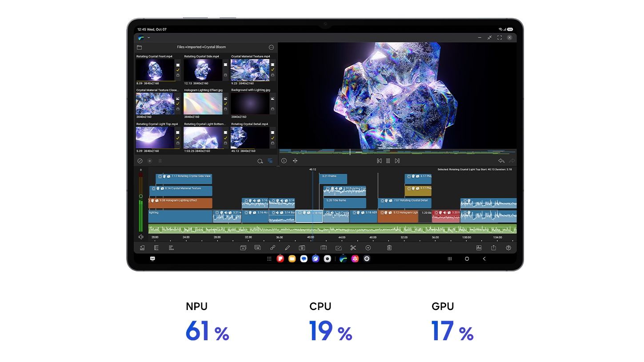The width and height of the screenshot is (644, 362).
Task: Open the library search magnifier
Action: coord(260,161)
